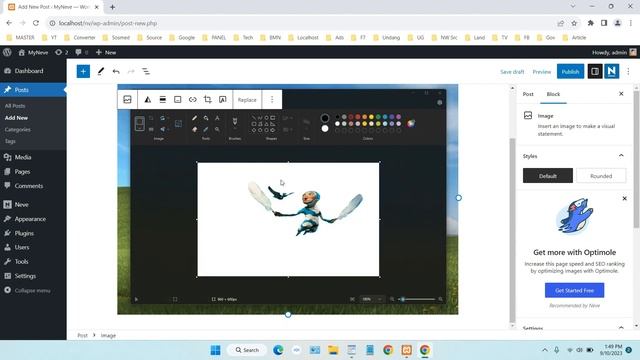Open Tags submenu link

(x=10, y=141)
